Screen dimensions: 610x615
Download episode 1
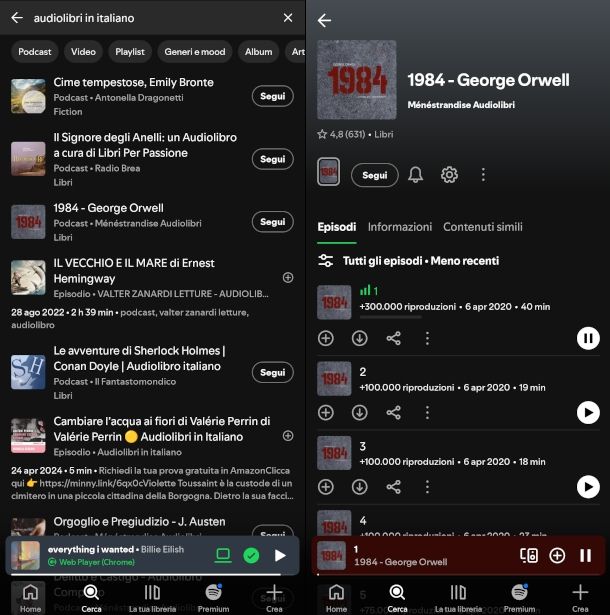click(359, 338)
